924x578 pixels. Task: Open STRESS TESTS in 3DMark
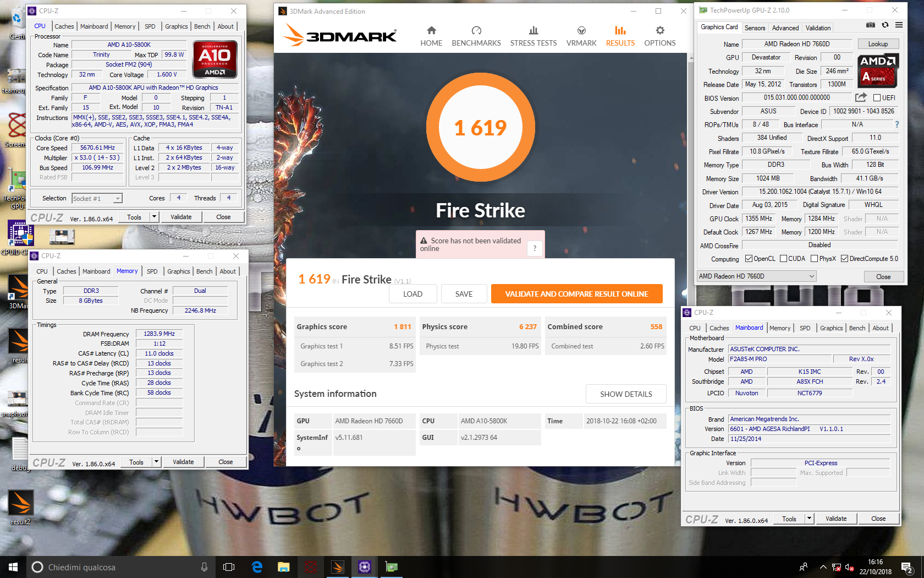[x=533, y=36]
